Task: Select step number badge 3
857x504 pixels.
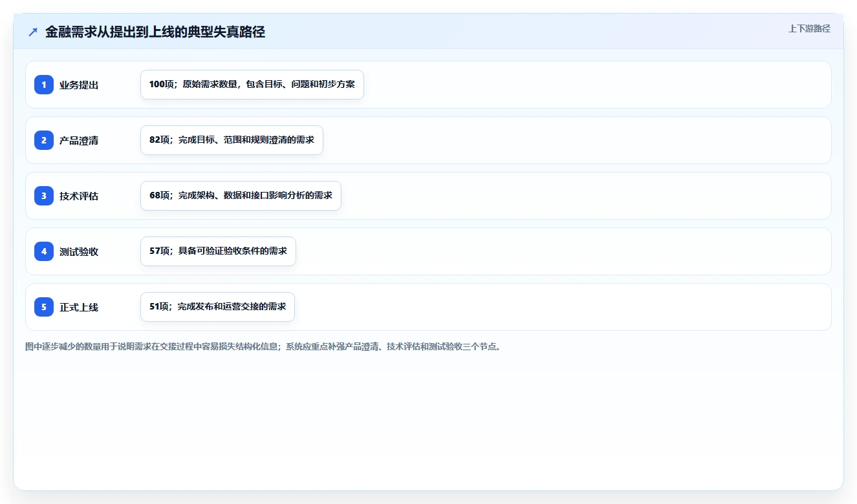Action: click(44, 196)
